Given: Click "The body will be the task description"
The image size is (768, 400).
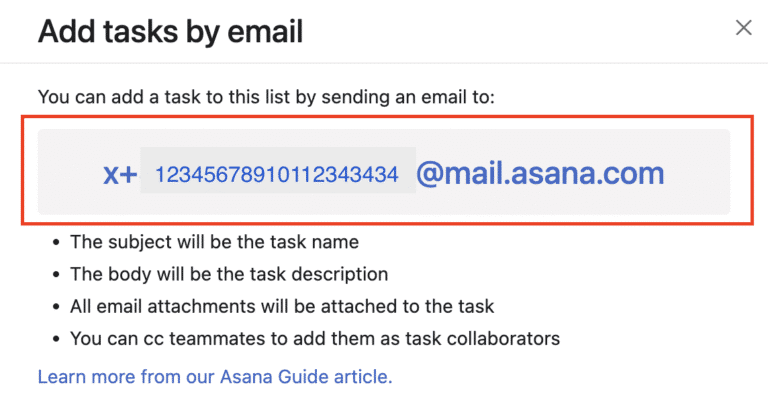Looking at the screenshot, I should pyautogui.click(x=229, y=274).
